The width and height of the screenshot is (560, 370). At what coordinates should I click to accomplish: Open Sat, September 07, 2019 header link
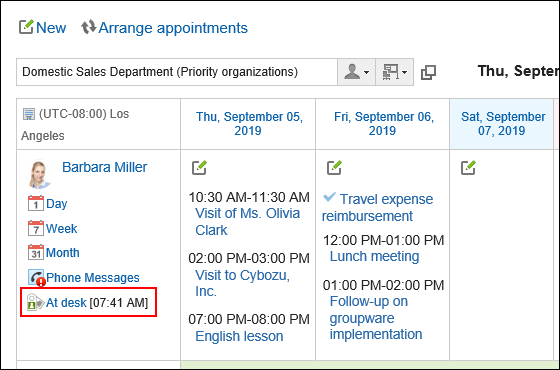coord(503,124)
